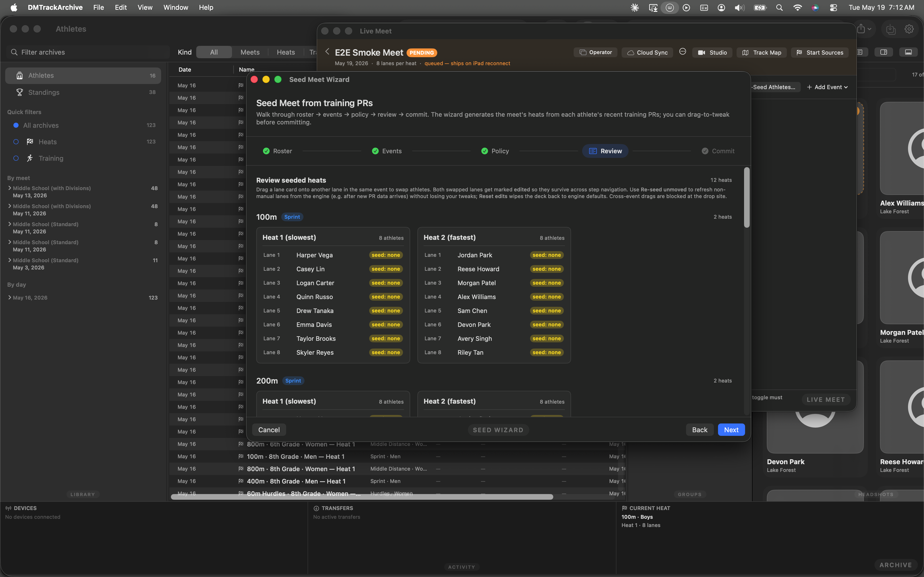
Task: Expand Middle School (with Divisions) May 13 meet
Action: [x=10, y=188]
